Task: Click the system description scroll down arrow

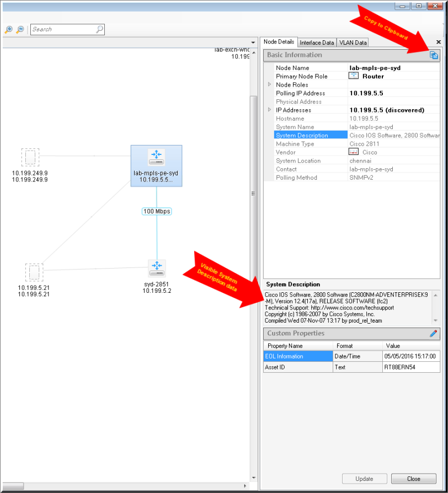Action: coord(436,320)
